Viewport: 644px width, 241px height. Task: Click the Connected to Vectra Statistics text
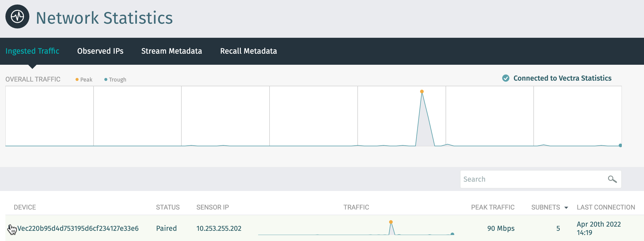[562, 78]
